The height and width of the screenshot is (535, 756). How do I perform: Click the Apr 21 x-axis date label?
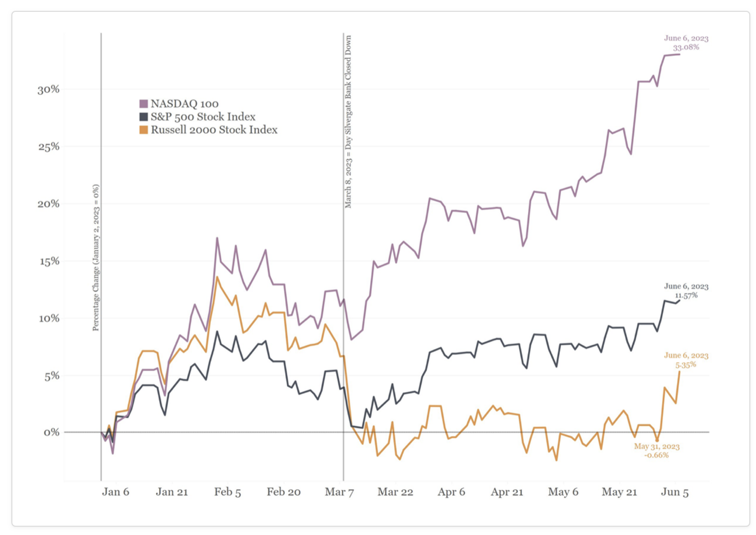click(x=507, y=492)
